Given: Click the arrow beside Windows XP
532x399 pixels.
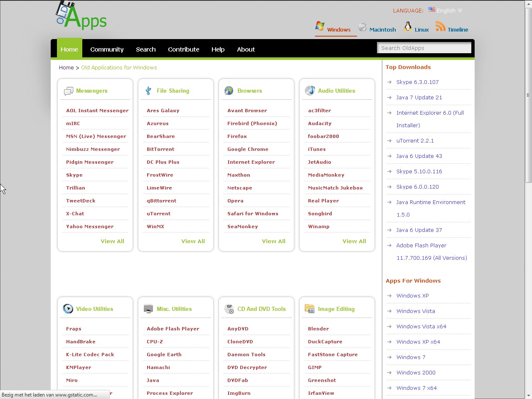Looking at the screenshot, I should point(389,296).
